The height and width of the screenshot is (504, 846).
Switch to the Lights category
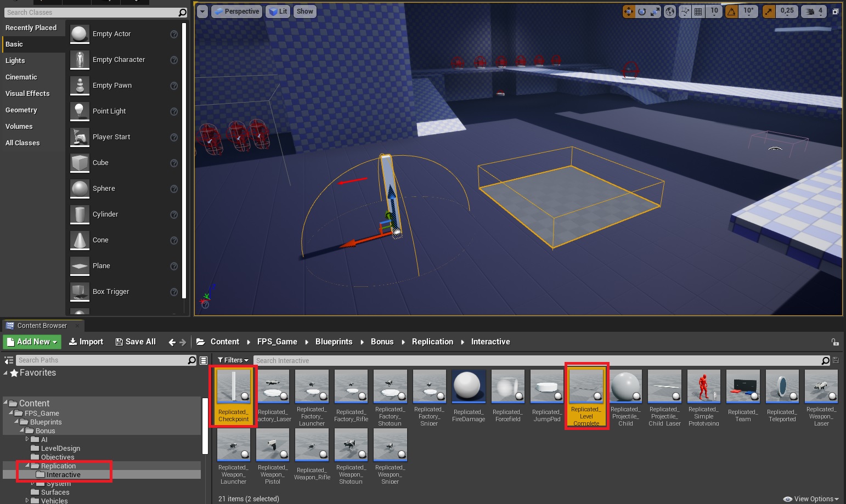click(15, 61)
